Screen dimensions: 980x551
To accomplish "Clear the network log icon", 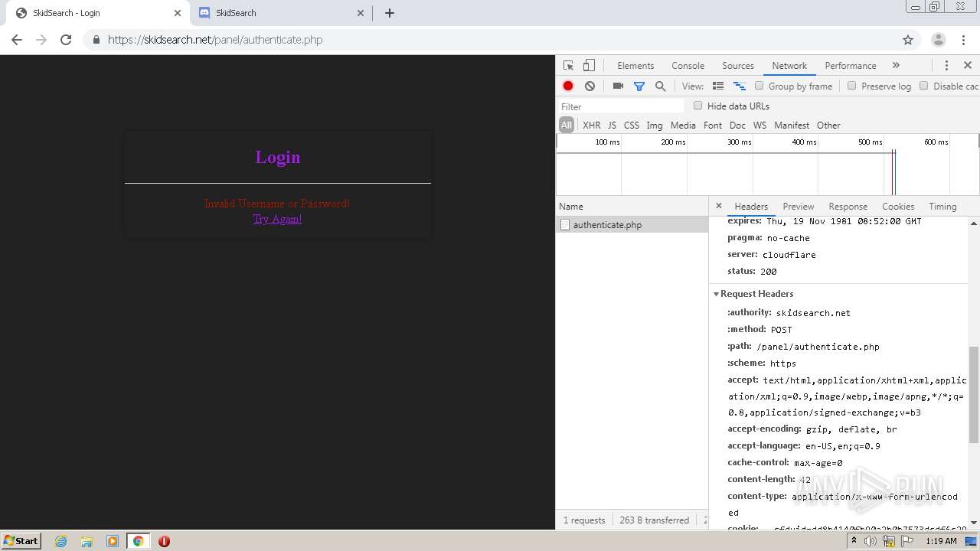I will pyautogui.click(x=590, y=86).
